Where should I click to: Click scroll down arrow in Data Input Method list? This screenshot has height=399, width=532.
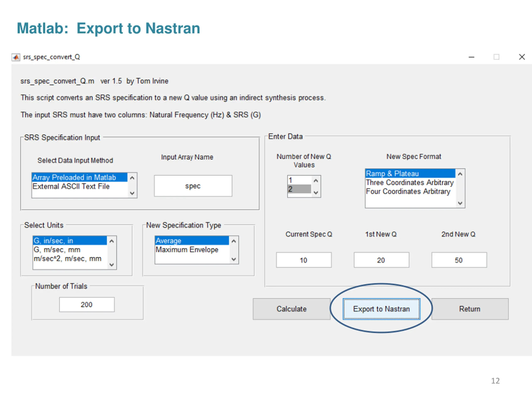pos(132,193)
